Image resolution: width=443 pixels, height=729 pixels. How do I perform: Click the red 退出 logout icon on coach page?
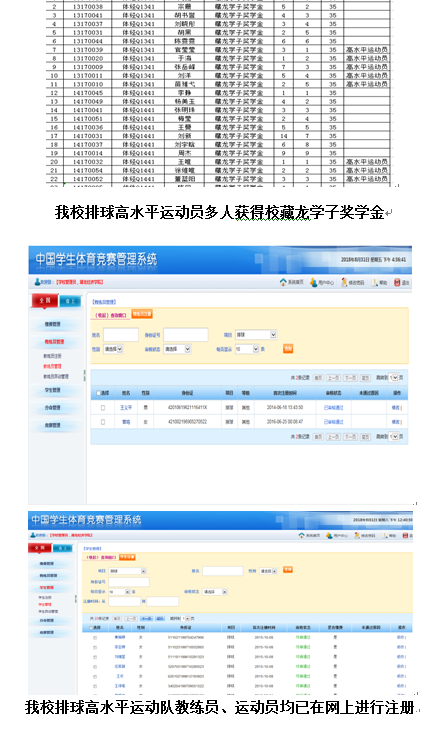coord(397,282)
